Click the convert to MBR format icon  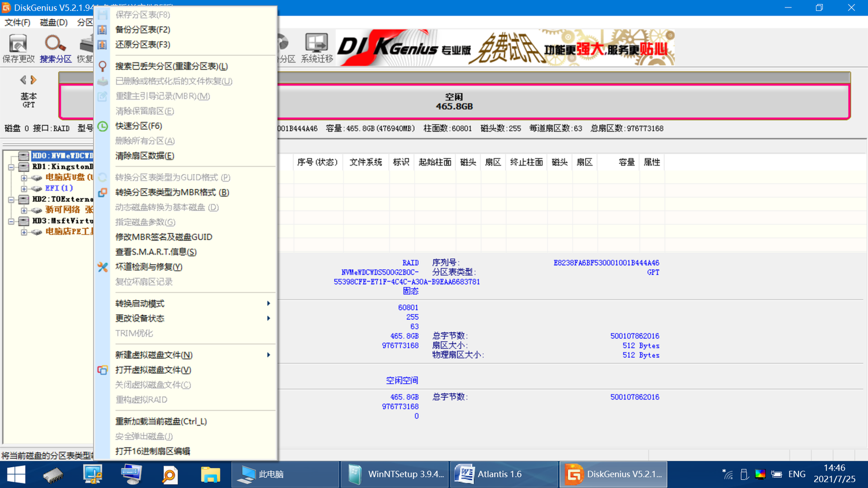coord(102,193)
